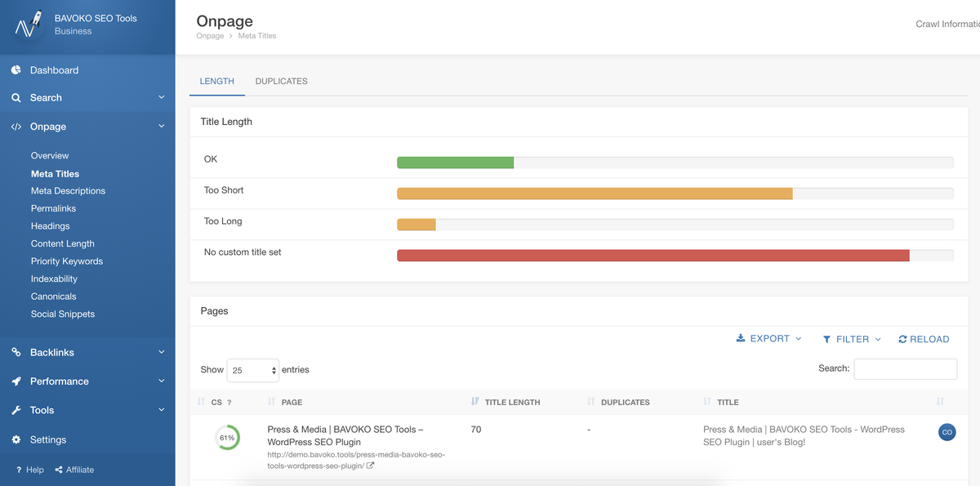This screenshot has height=486, width=980.
Task: Click the 61% content score circle
Action: (x=227, y=438)
